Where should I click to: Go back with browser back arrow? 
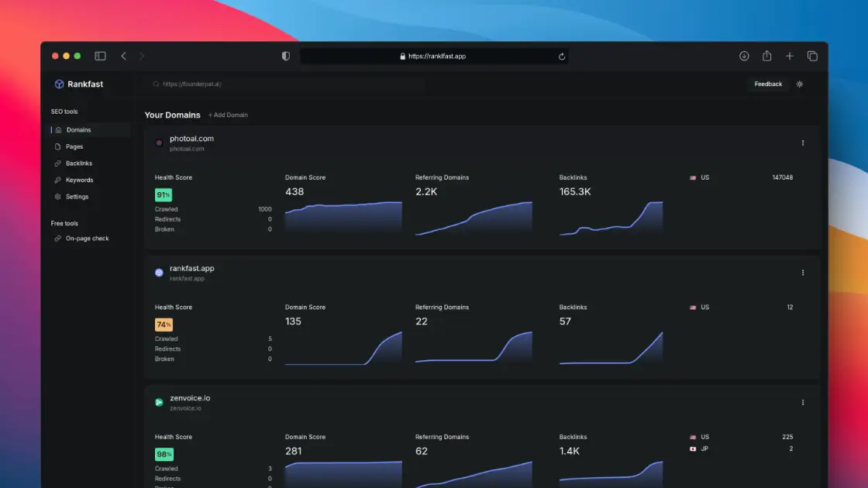click(x=124, y=56)
